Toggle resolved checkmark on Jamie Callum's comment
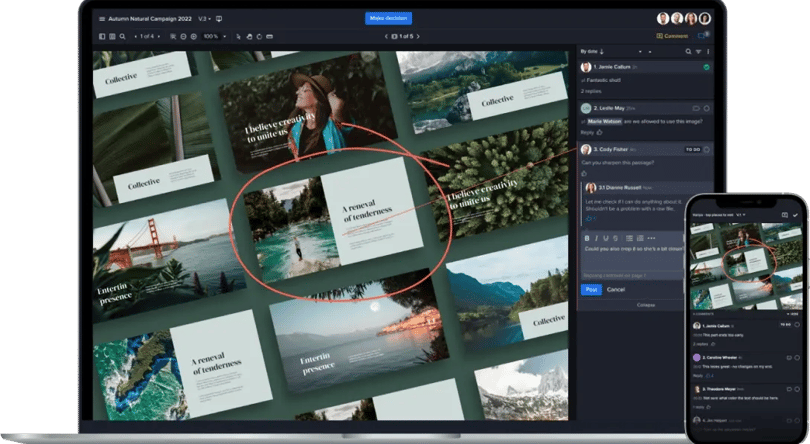This screenshot has height=444, width=810. pyautogui.click(x=707, y=67)
